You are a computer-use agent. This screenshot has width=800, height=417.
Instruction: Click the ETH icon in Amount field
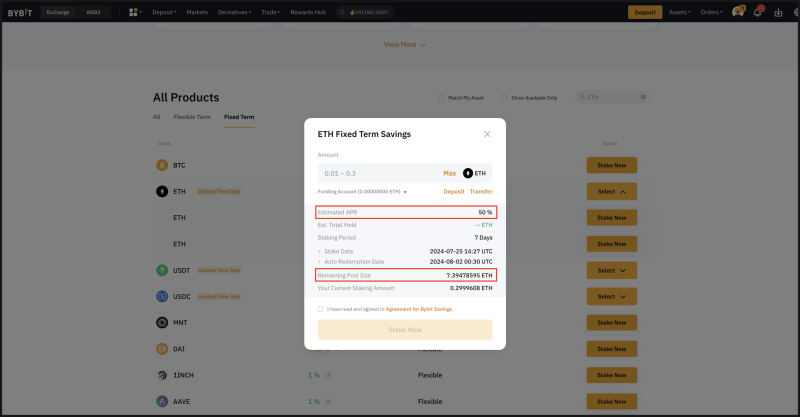pyautogui.click(x=468, y=174)
